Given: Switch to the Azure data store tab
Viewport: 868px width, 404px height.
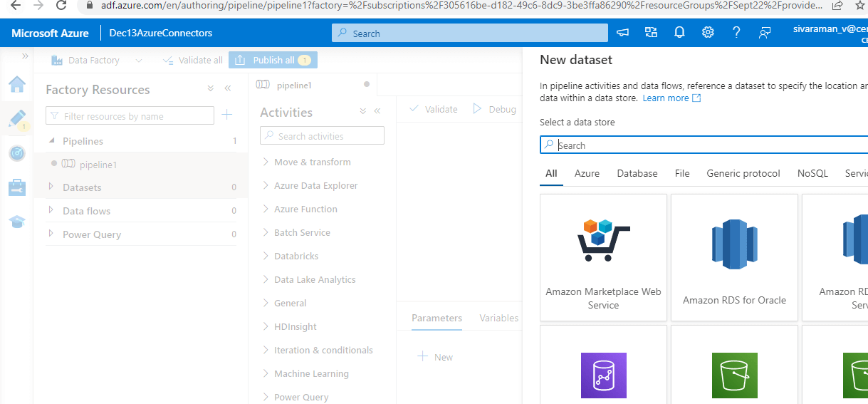Looking at the screenshot, I should tap(587, 173).
